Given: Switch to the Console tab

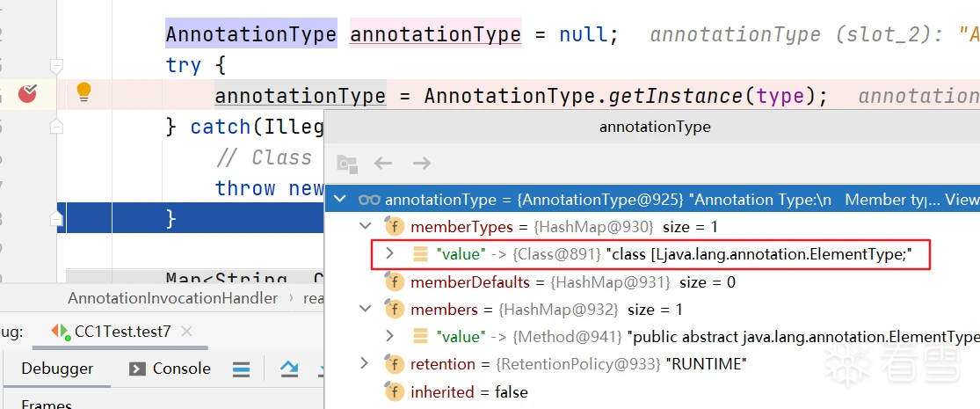Looking at the screenshot, I should [x=170, y=369].
